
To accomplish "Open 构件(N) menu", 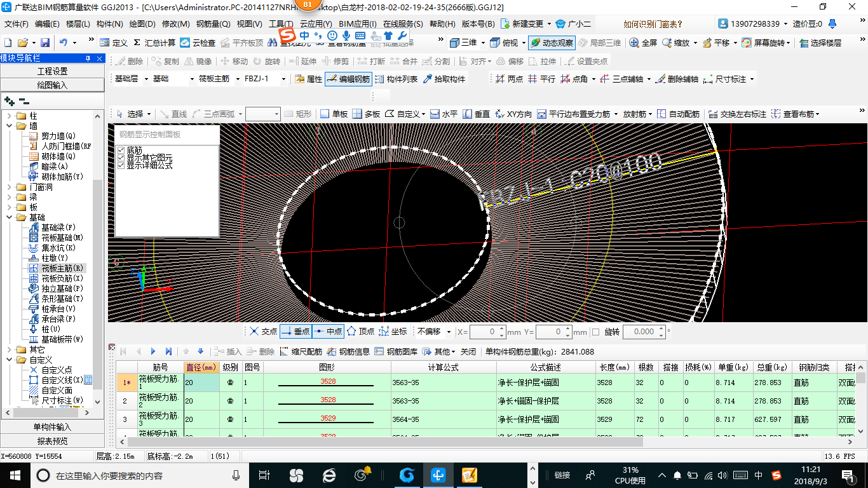I will pos(109,24).
